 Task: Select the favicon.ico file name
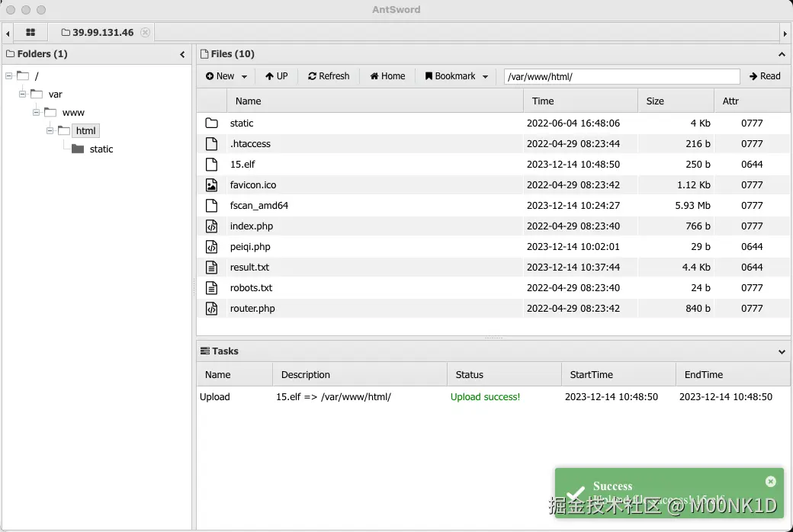[x=253, y=185]
